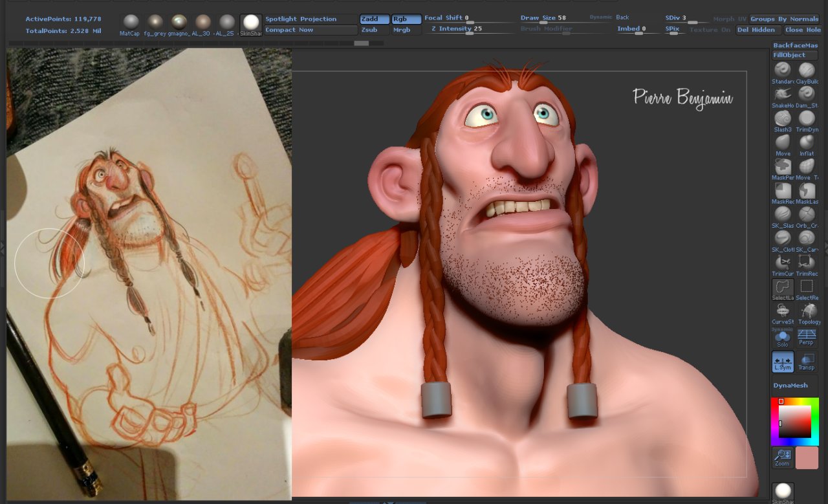This screenshot has height=504, width=828.
Task: Select the Standard brush
Action: [x=783, y=73]
